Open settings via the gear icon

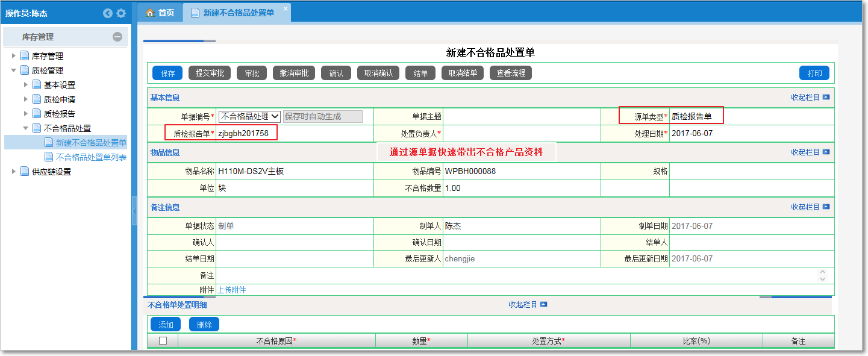(120, 12)
